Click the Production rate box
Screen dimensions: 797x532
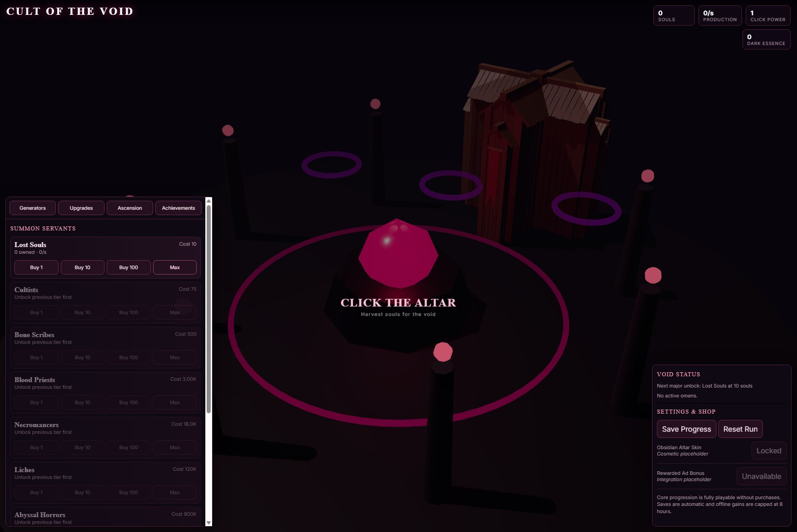720,16
